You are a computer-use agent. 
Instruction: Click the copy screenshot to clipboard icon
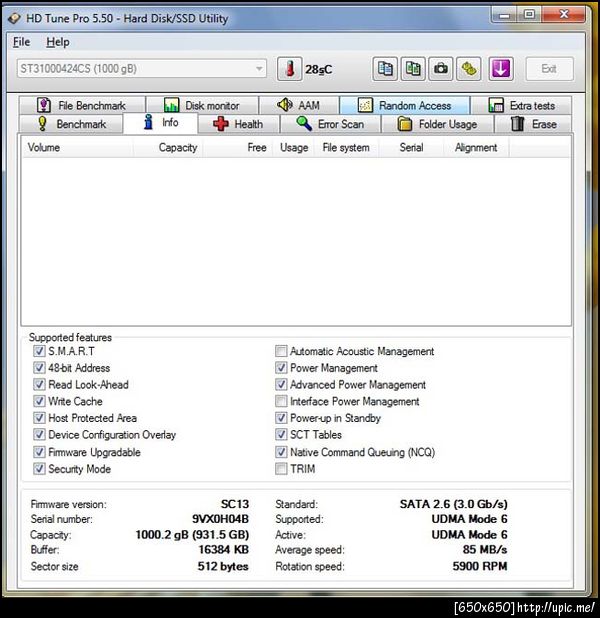click(413, 69)
